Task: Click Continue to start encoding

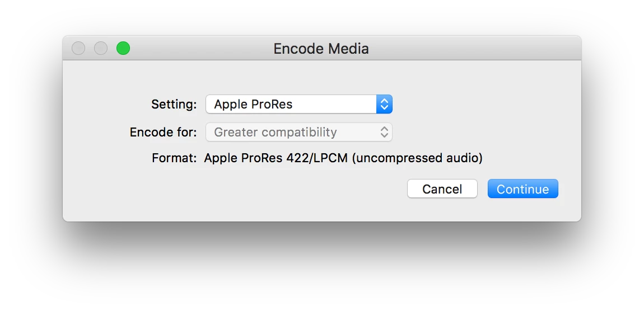Action: click(x=522, y=189)
